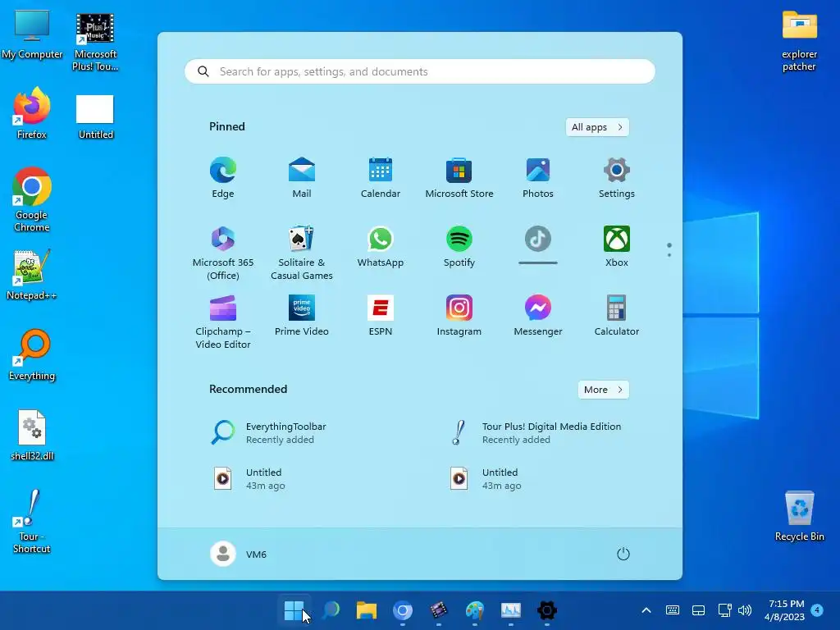Select Firefox desktop shortcut

point(32,113)
